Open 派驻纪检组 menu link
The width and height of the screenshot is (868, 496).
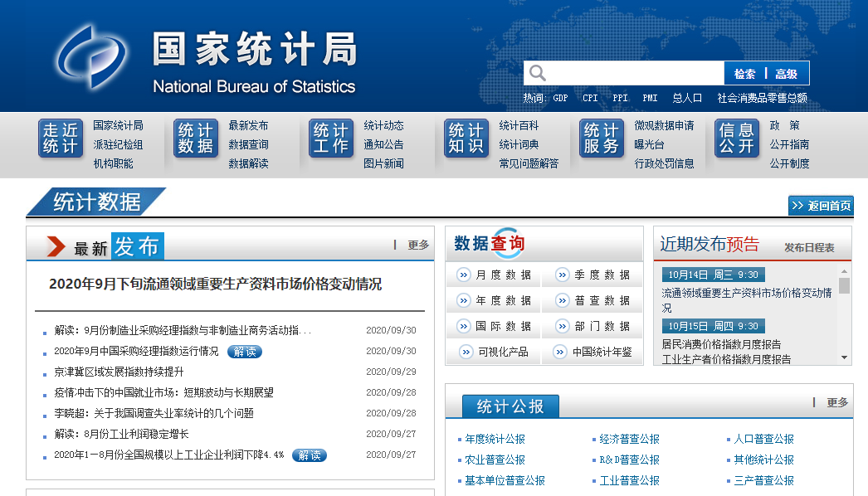pyautogui.click(x=118, y=144)
